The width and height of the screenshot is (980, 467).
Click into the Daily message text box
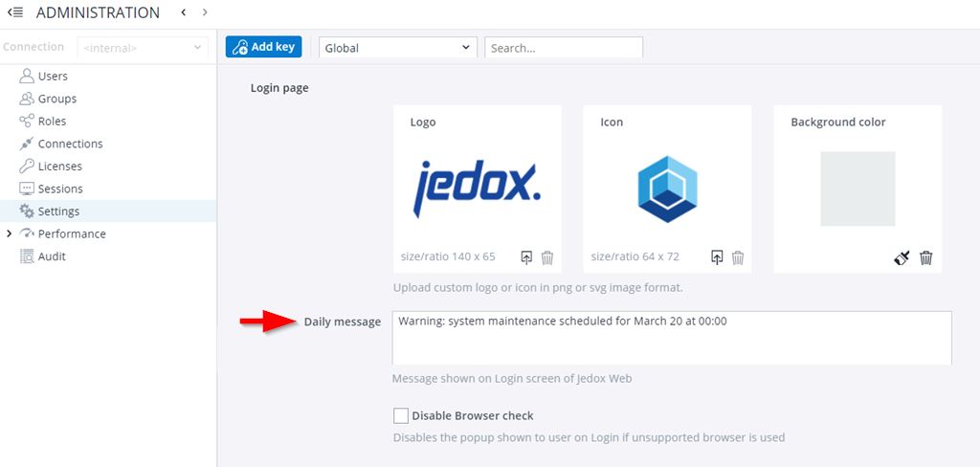tap(672, 338)
